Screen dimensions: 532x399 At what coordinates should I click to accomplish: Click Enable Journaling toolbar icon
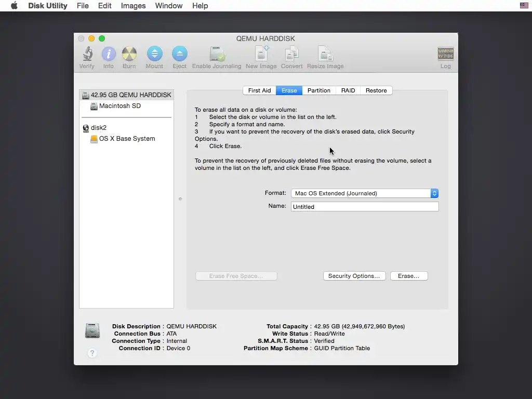click(217, 54)
